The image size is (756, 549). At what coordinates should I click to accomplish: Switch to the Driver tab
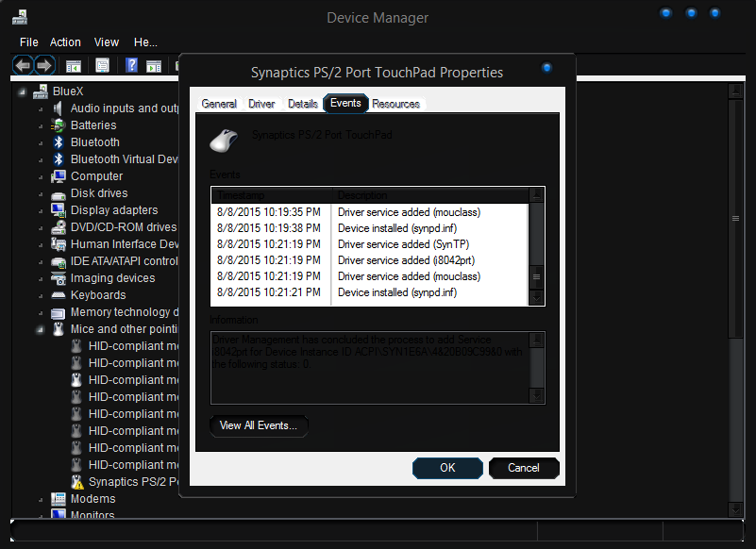(x=261, y=104)
